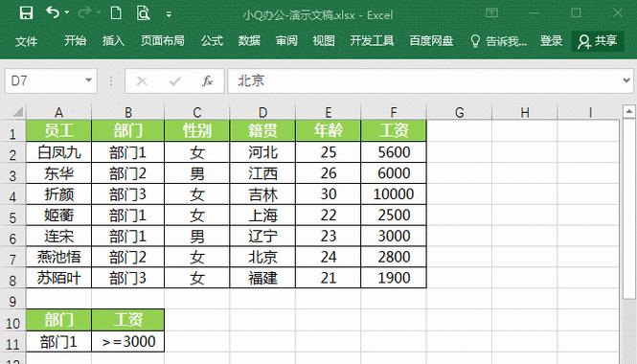Switch to the 插入 tab
Screen dimensions: 637x364
(x=113, y=40)
